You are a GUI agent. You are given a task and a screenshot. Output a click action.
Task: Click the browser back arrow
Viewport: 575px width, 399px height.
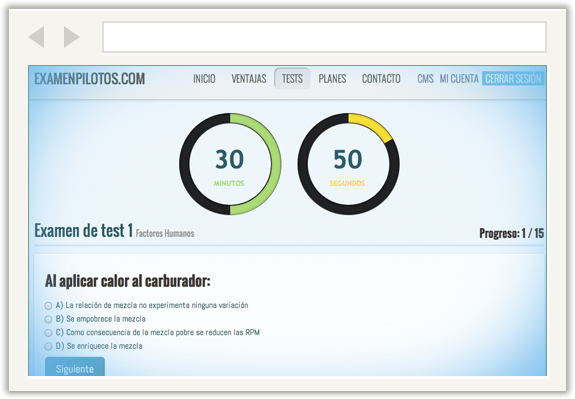[37, 37]
